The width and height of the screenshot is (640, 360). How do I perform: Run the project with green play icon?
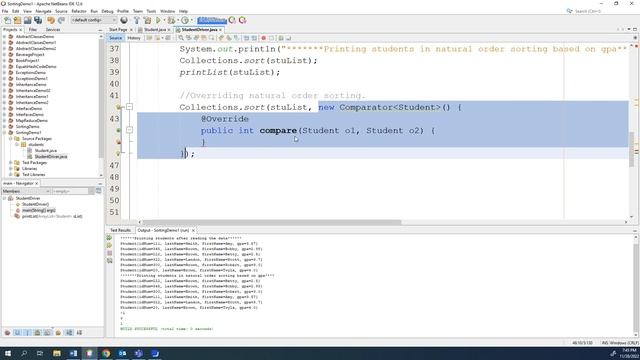coord(158,20)
